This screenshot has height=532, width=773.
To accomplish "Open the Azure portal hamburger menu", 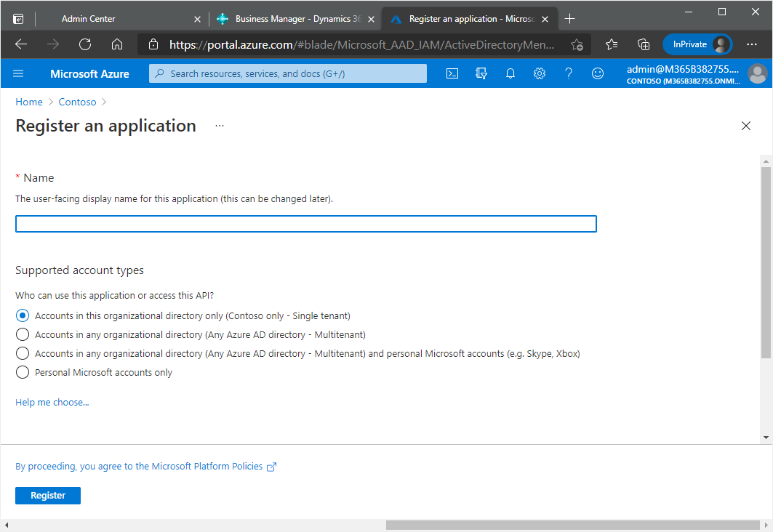I will (19, 73).
